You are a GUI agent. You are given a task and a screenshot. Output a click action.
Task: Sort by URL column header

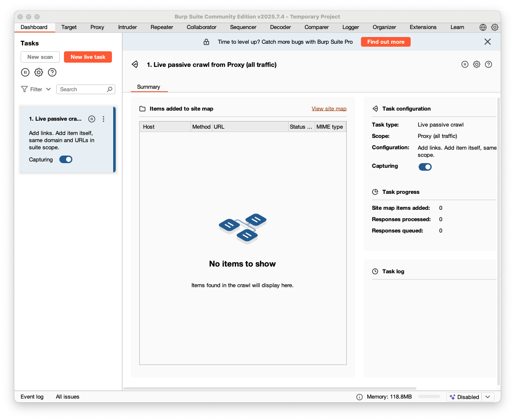(x=250, y=127)
